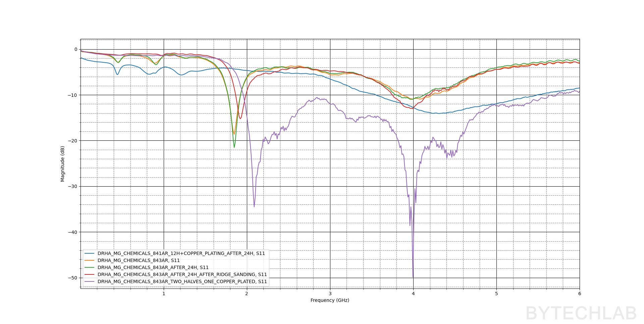The image size is (644, 324).
Task: Click the Frequency (GHz) x-axis label
Action: pos(330,300)
